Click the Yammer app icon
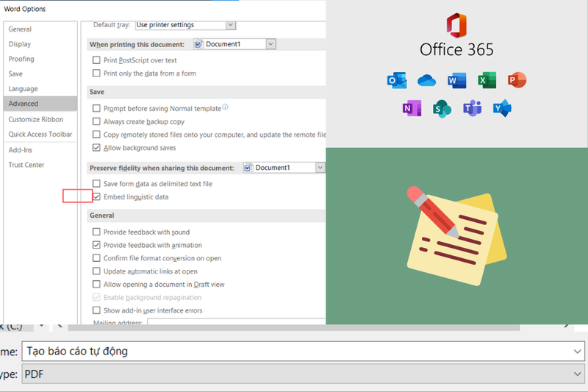 (x=502, y=108)
